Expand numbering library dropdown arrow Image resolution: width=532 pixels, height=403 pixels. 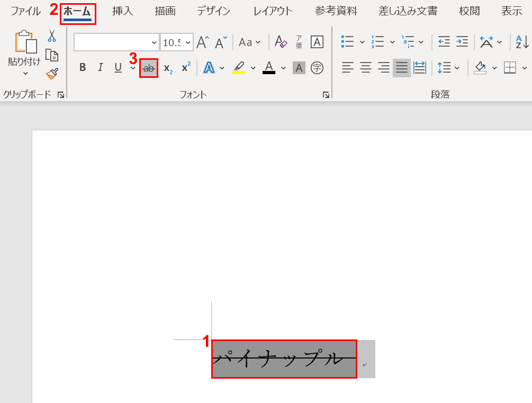pyautogui.click(x=392, y=42)
